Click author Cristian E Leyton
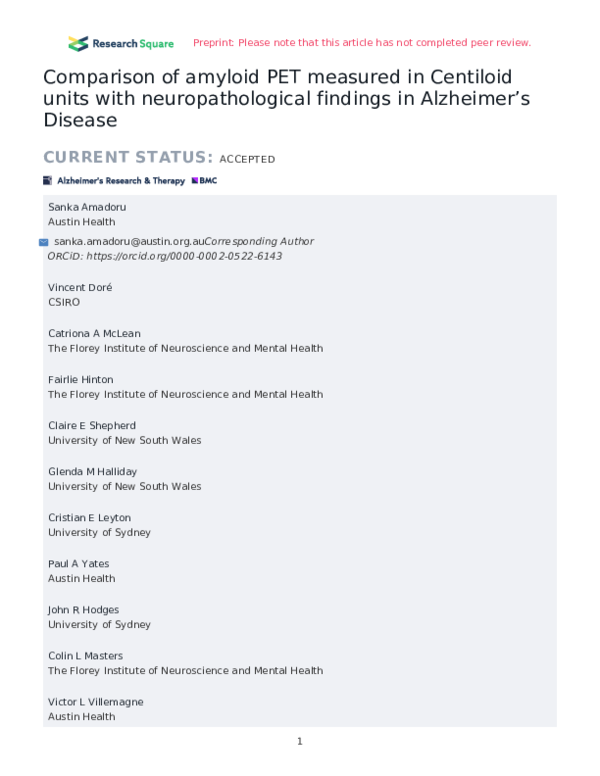Image resolution: width=600 pixels, height=776 pixels. tap(89, 517)
